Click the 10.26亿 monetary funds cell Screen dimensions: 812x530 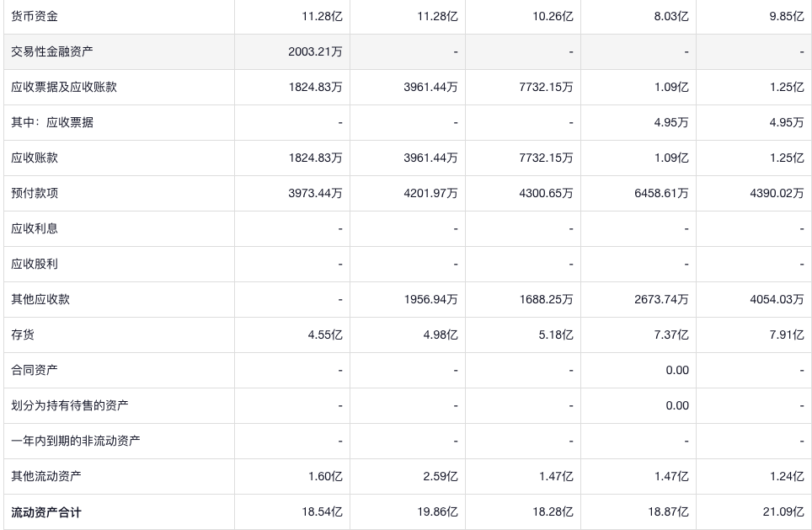[x=553, y=16]
